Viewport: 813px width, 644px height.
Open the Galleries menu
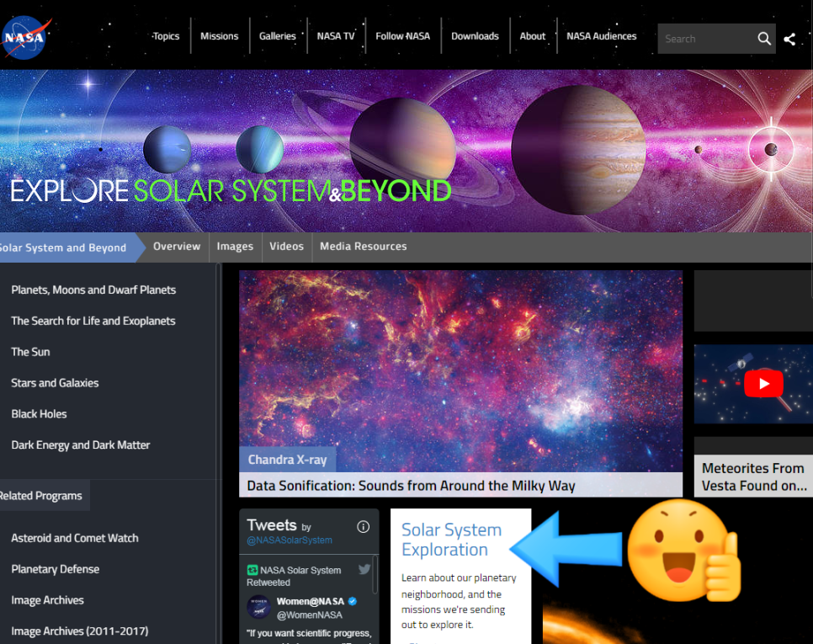click(278, 36)
